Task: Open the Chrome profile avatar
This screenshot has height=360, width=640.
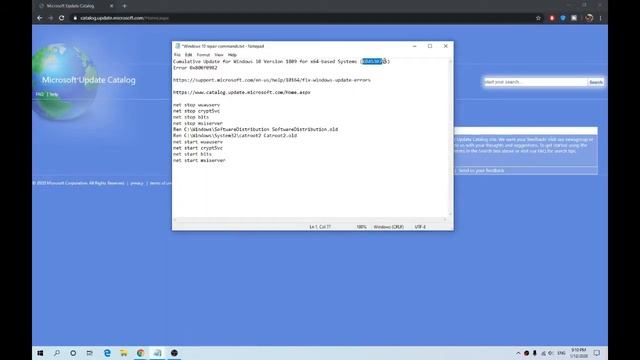Action: click(589, 18)
